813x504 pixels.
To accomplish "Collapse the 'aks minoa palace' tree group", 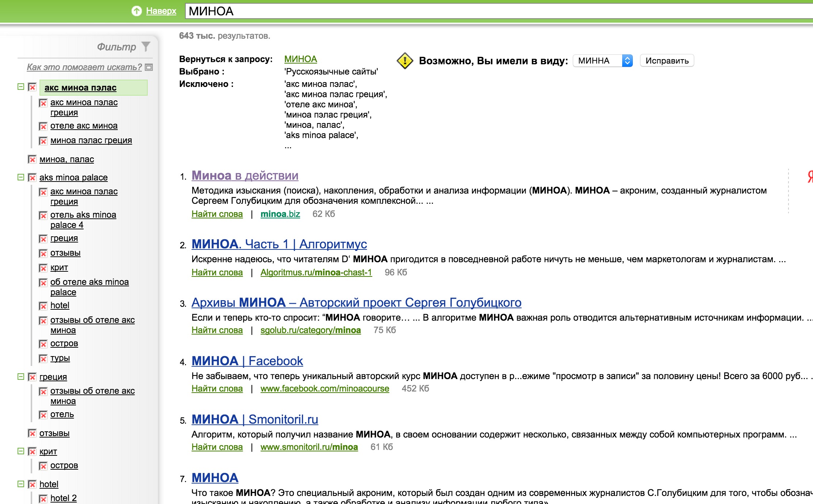I will point(21,177).
